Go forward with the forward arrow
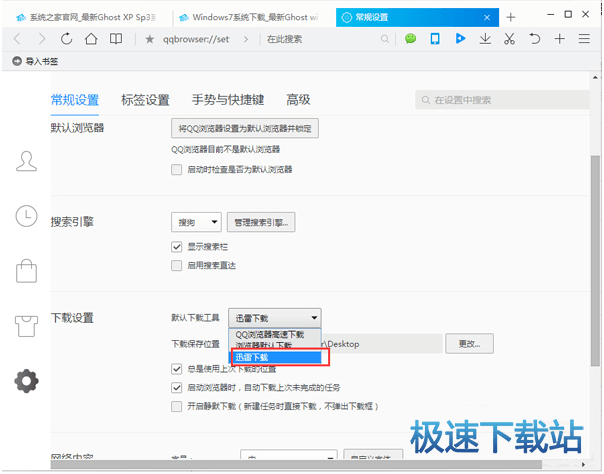Screen dimensions: 604x474 (42, 39)
